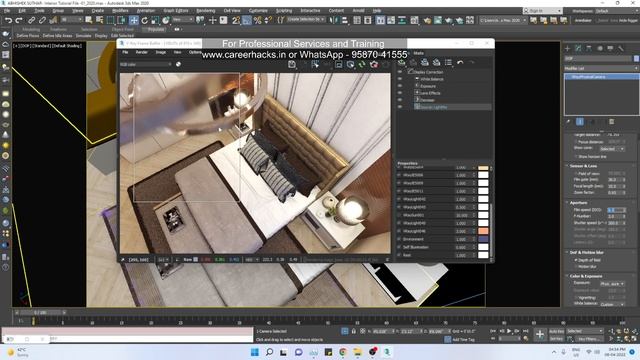Click the Edit Selected button in ribbon
640x360 pixels.
click(x=122, y=36)
